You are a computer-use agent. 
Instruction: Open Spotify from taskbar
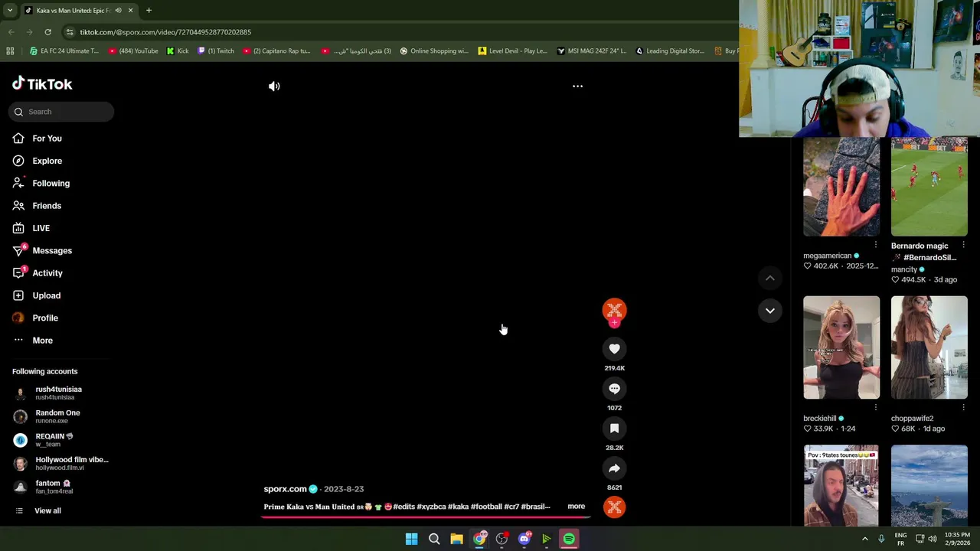[x=569, y=540]
